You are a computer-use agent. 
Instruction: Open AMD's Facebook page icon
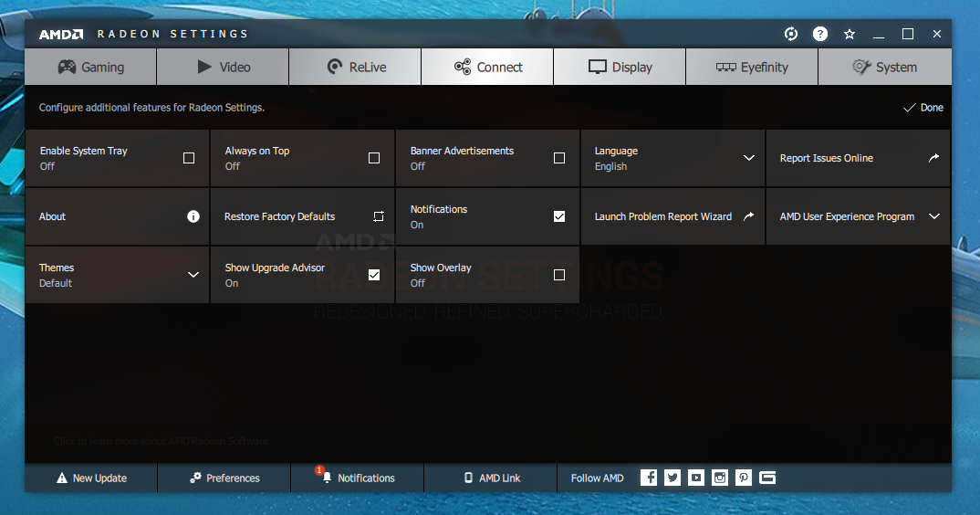click(649, 478)
